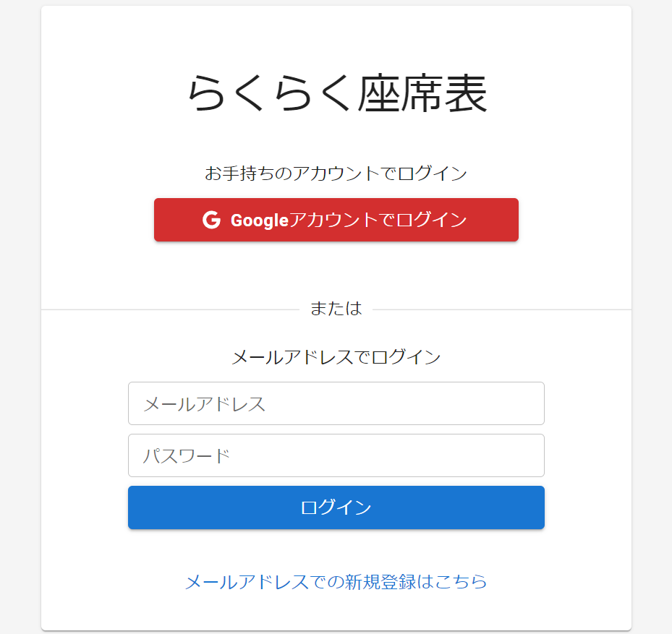Click the または divider label
672x634 pixels.
[x=336, y=309]
